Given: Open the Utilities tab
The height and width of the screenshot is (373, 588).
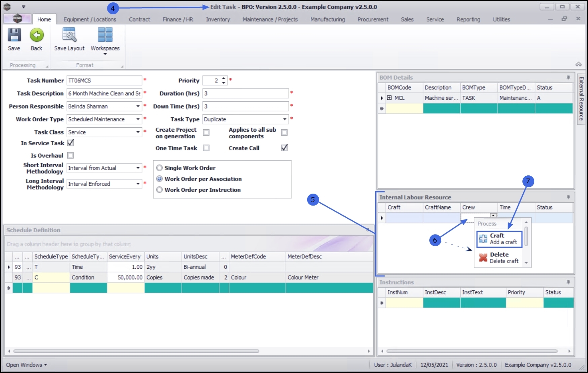Looking at the screenshot, I should 502,19.
